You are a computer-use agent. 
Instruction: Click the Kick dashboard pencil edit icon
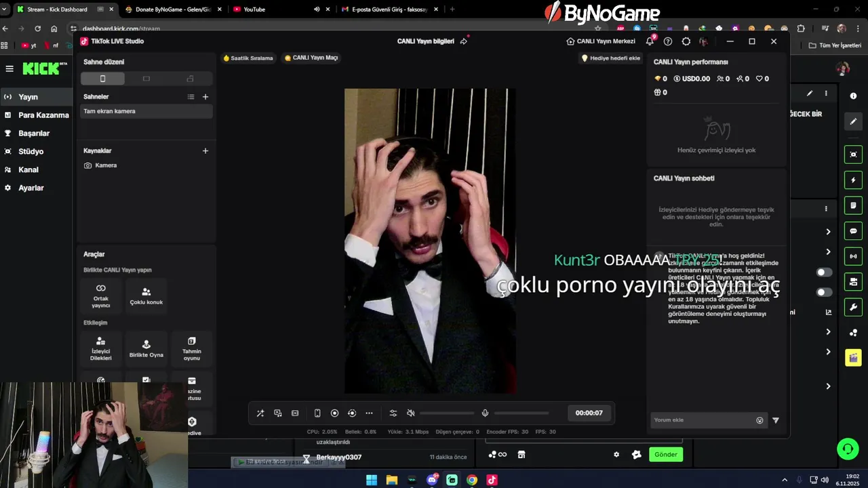(x=853, y=121)
